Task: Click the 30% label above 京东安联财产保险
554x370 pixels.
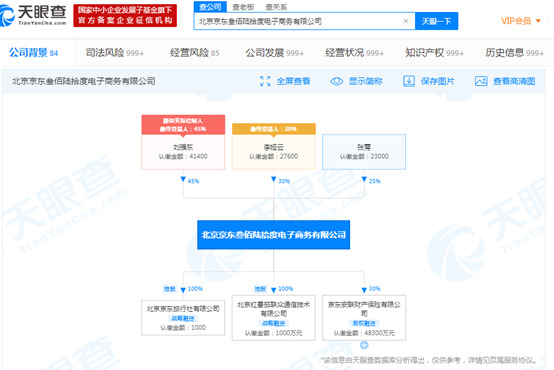Action: tap(375, 289)
